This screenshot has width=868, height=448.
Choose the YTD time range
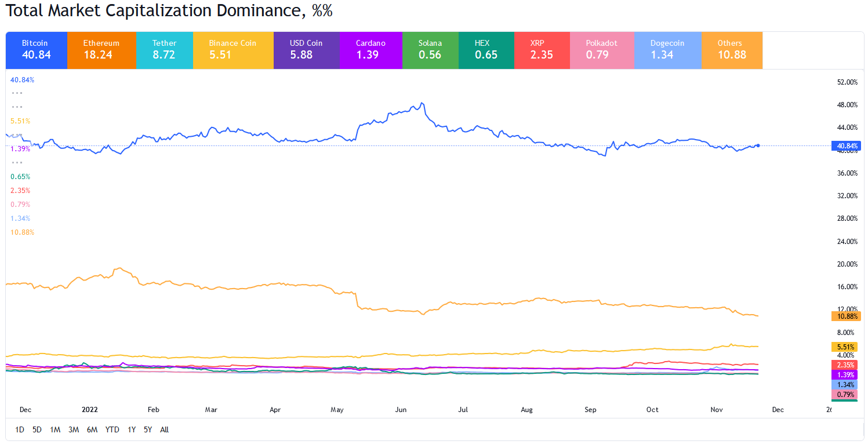[x=112, y=429]
